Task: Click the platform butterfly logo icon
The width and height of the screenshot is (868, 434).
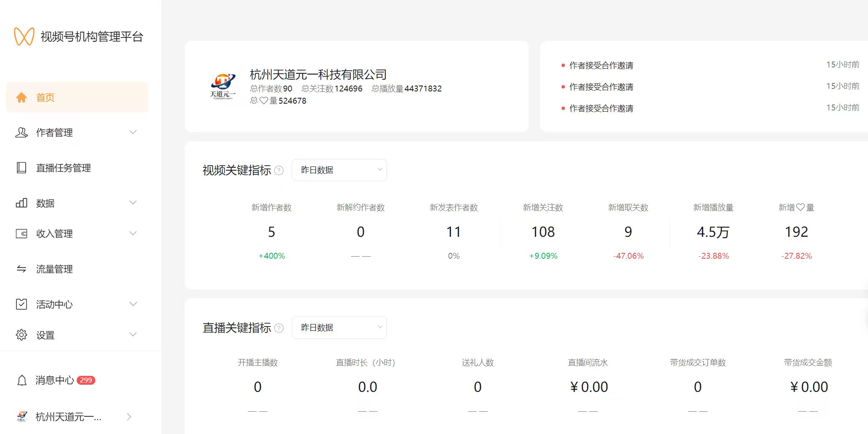Action: pos(24,36)
